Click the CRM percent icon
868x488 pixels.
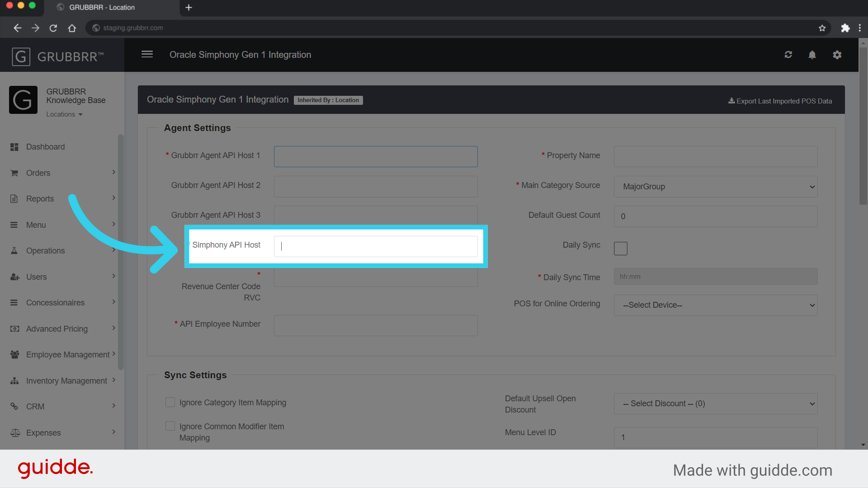tap(14, 407)
